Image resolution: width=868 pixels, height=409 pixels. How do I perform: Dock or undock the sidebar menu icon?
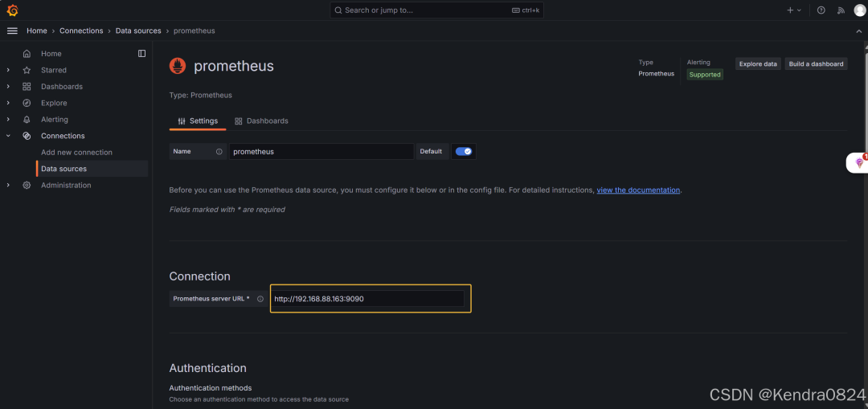pyautogui.click(x=141, y=54)
